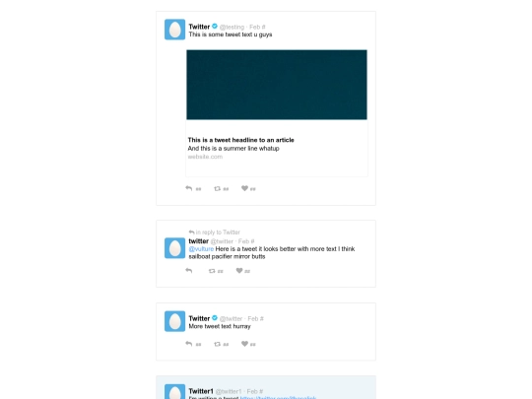Open the @testing handle in first tweet
Image resolution: width=532 pixels, height=399 pixels.
click(232, 27)
